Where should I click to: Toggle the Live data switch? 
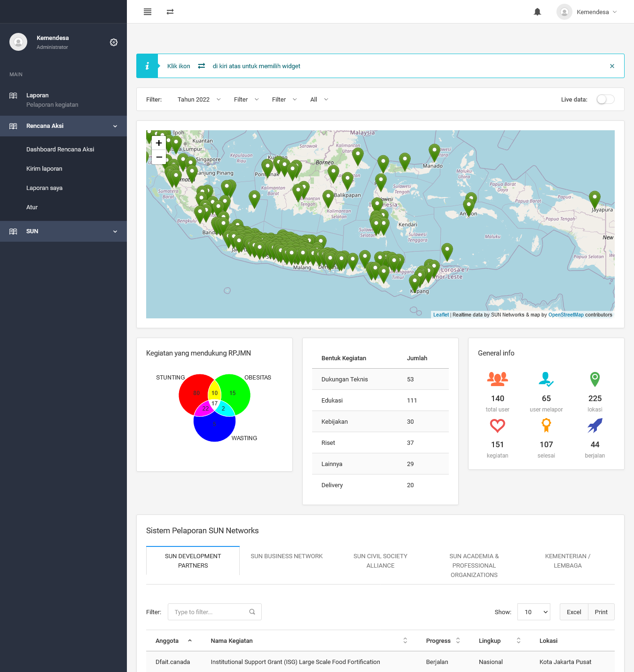(x=605, y=99)
